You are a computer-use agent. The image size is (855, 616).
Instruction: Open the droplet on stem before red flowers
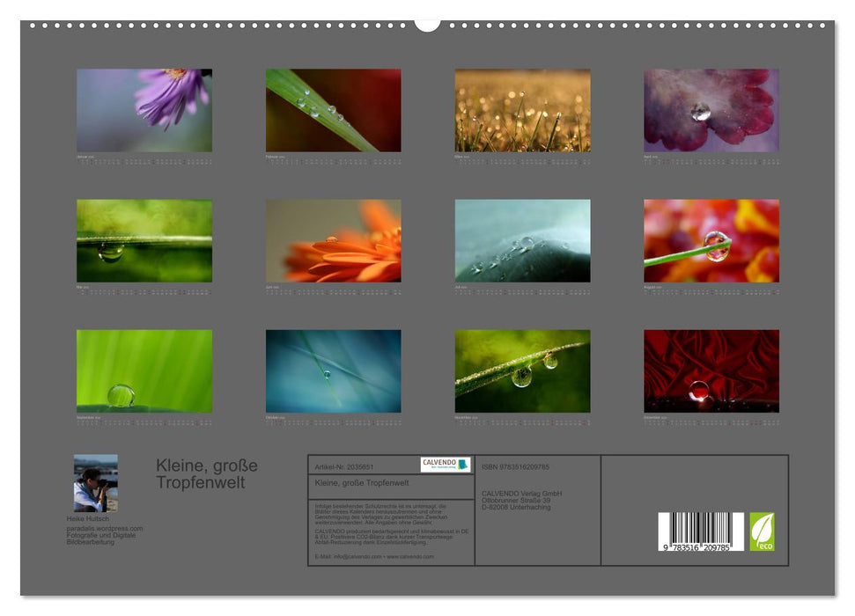click(x=711, y=240)
